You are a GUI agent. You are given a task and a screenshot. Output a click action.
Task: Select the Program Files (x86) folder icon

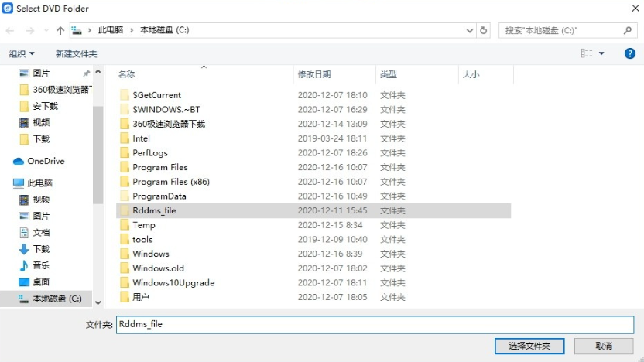[x=125, y=182]
